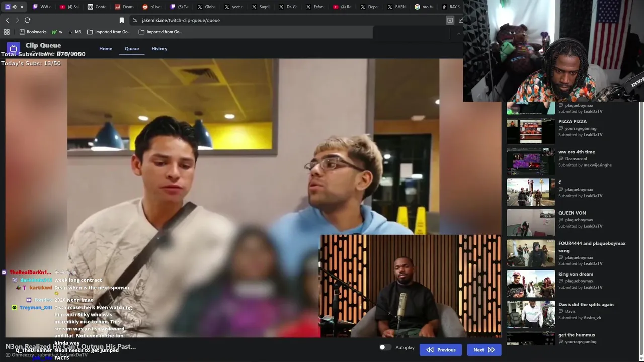This screenshot has height=362, width=644.
Task: Go to the Home page of Clip Queue
Action: coord(106,49)
